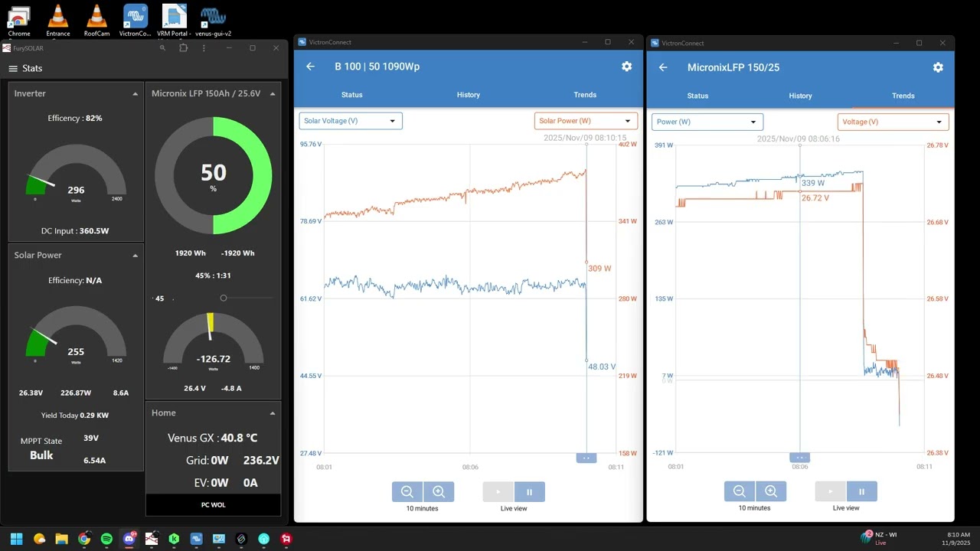The height and width of the screenshot is (551, 980).
Task: Go back from MicronixLFP 150/25 window
Action: (x=663, y=67)
